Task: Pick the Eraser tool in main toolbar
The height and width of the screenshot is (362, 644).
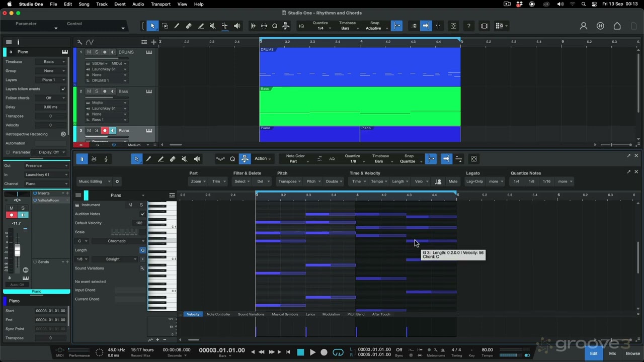Action: coord(189,26)
